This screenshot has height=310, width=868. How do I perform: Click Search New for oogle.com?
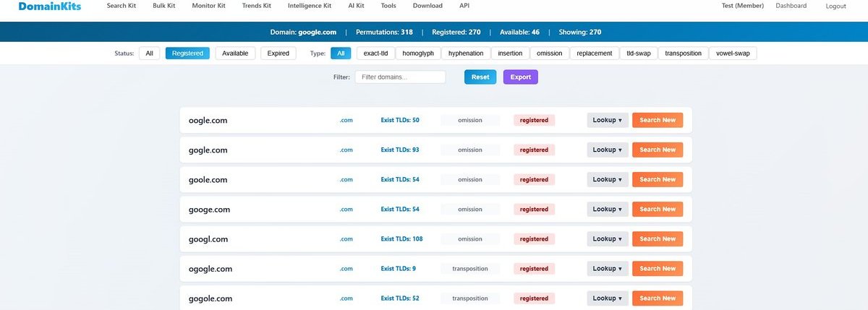(x=658, y=120)
